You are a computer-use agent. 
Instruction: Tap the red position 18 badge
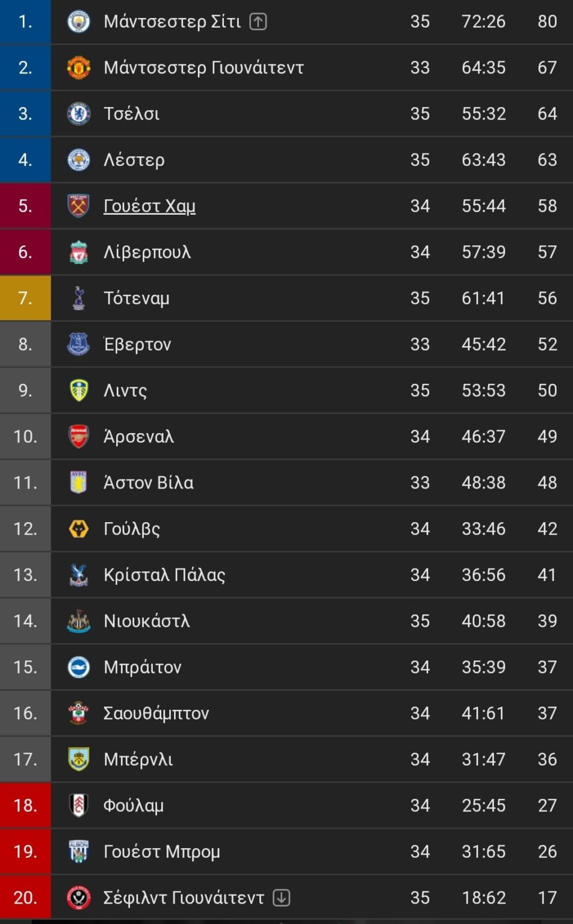click(x=25, y=805)
